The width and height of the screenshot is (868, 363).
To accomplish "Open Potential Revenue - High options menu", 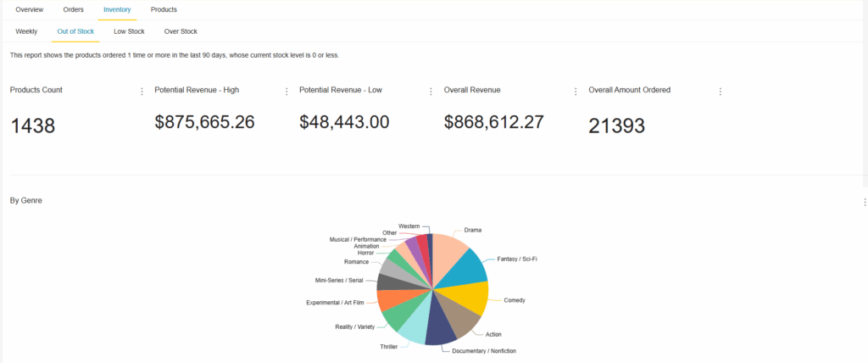I will point(287,92).
